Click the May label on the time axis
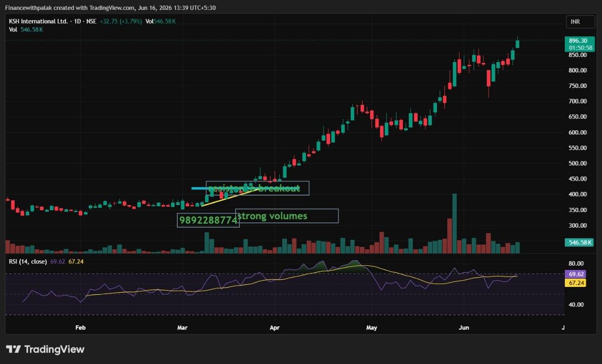The width and height of the screenshot is (602, 364). point(372,328)
